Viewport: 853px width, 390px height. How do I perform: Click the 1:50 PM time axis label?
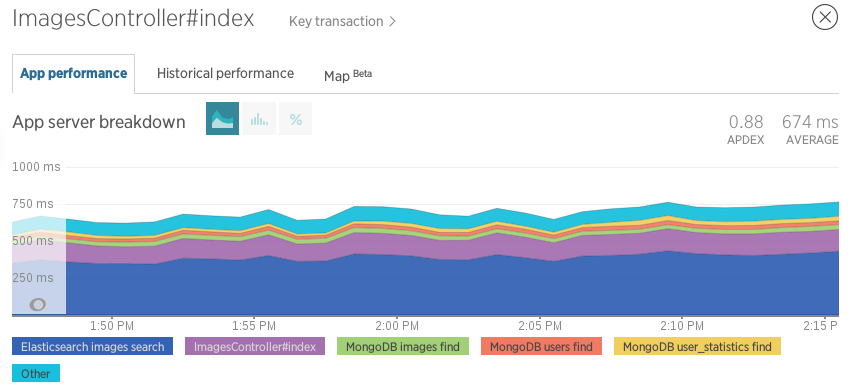pos(112,326)
